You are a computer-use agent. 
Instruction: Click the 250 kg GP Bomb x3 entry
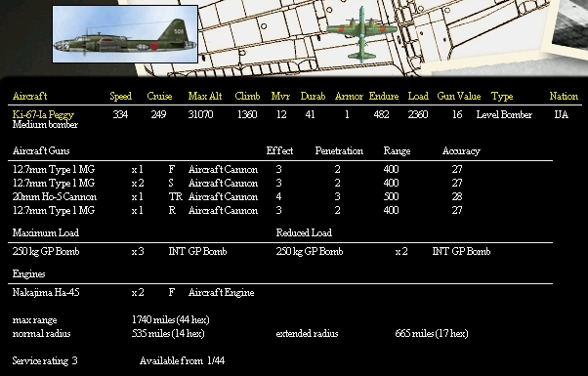tap(119, 252)
